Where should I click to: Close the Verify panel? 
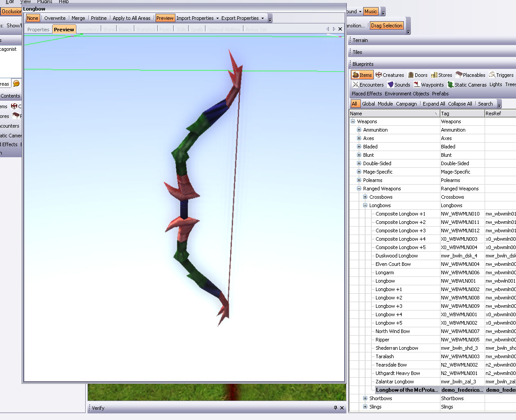[x=342, y=408]
